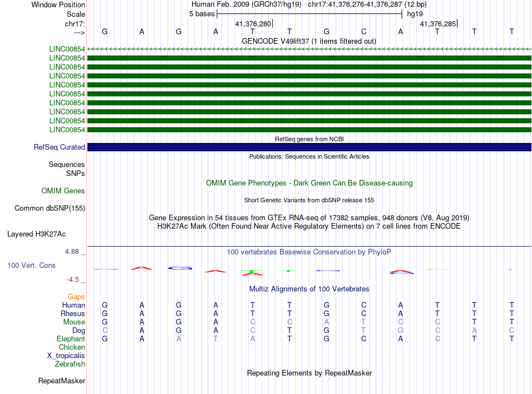The height and width of the screenshot is (394, 532).
Task: Click the GENCODE V49lift37 track title
Action: (x=309, y=41)
